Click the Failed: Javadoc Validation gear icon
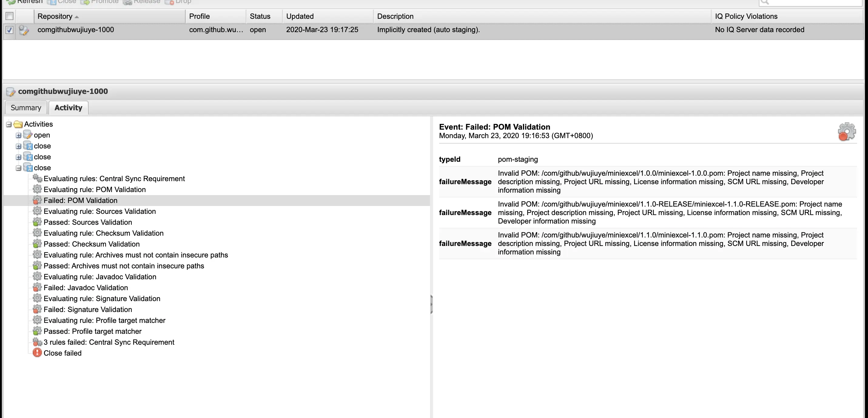 [x=37, y=287]
